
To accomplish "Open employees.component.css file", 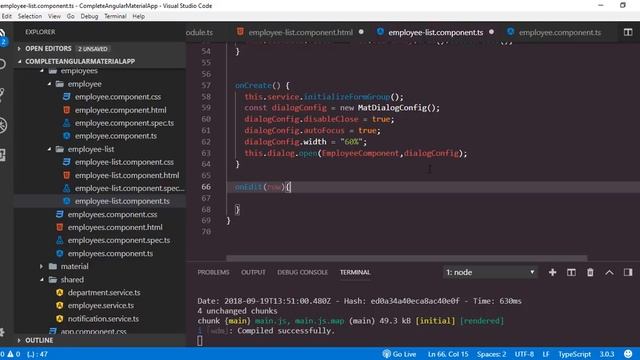I will [112, 215].
